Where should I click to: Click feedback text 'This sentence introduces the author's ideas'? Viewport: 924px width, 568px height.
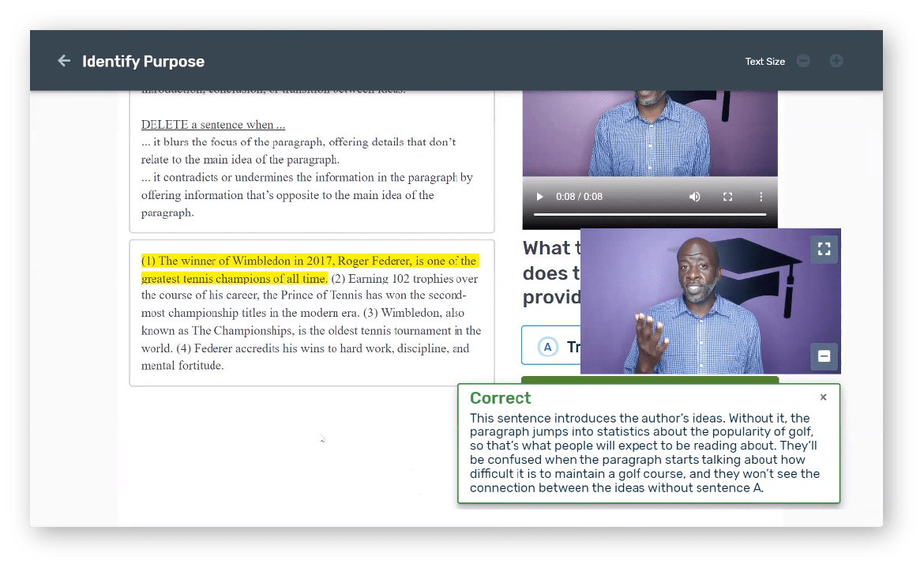[x=596, y=419]
